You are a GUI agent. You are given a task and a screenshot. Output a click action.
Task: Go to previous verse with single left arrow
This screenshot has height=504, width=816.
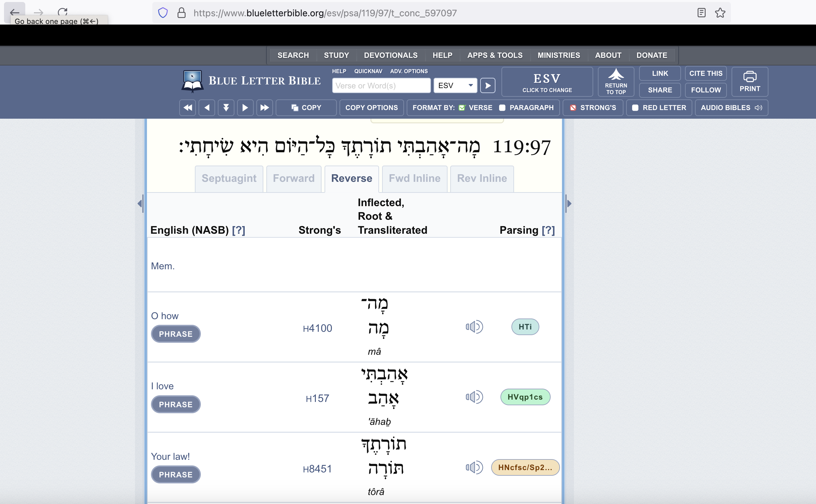[x=207, y=108]
